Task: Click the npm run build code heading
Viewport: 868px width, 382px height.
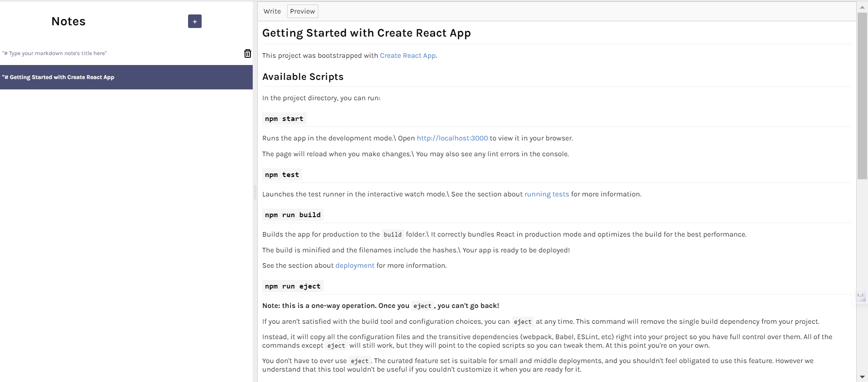Action: (292, 215)
